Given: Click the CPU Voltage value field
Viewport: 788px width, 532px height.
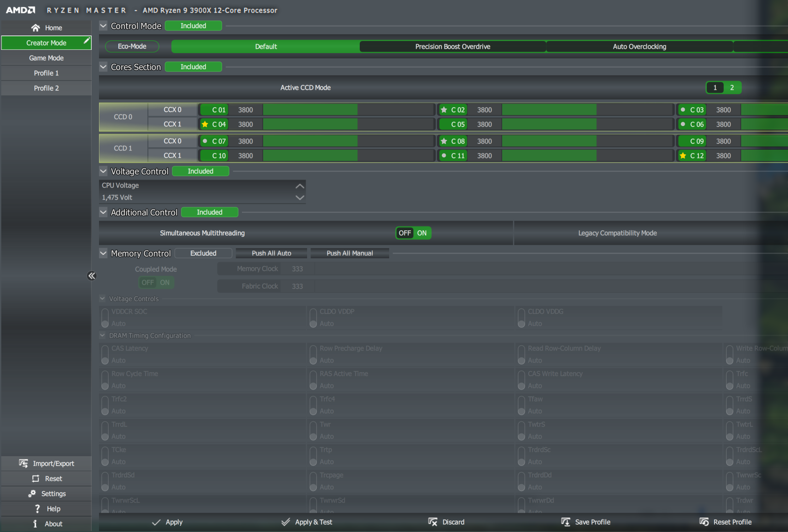Looking at the screenshot, I should pos(197,197).
